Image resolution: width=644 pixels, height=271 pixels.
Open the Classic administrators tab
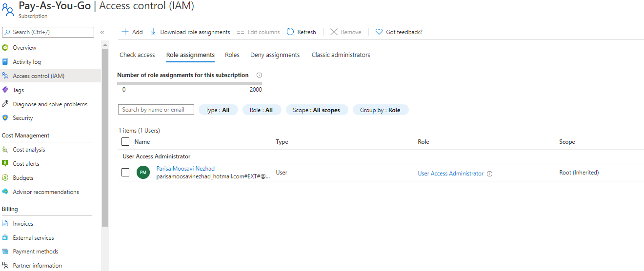(341, 55)
